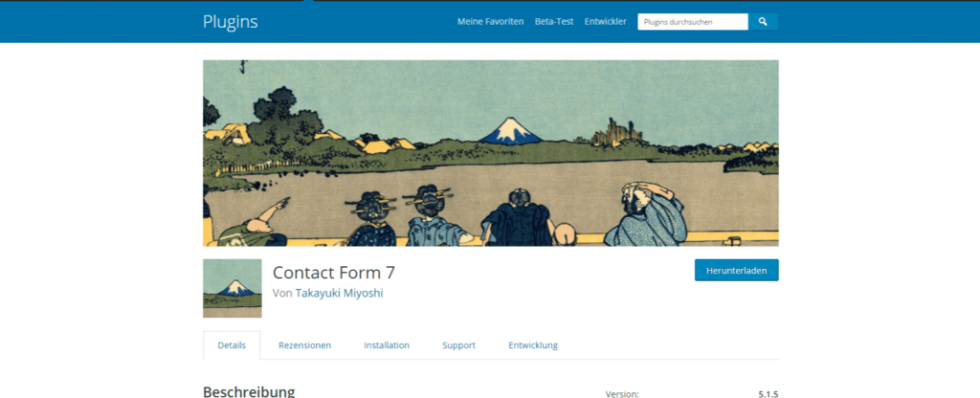
Task: Select the Details tab
Action: point(232,345)
